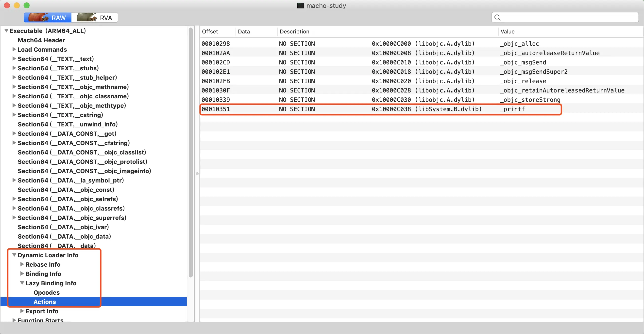Click the macho-study title terminal icon

[300, 5]
